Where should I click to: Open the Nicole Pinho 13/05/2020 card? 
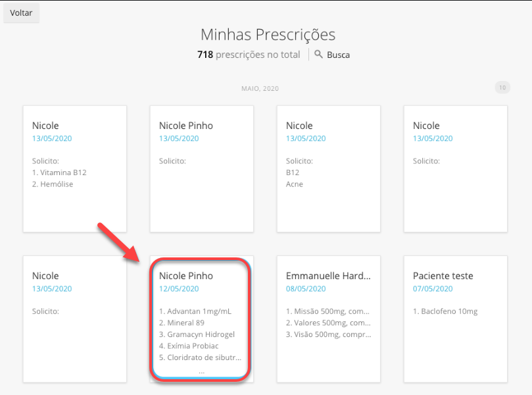pyautogui.click(x=201, y=169)
